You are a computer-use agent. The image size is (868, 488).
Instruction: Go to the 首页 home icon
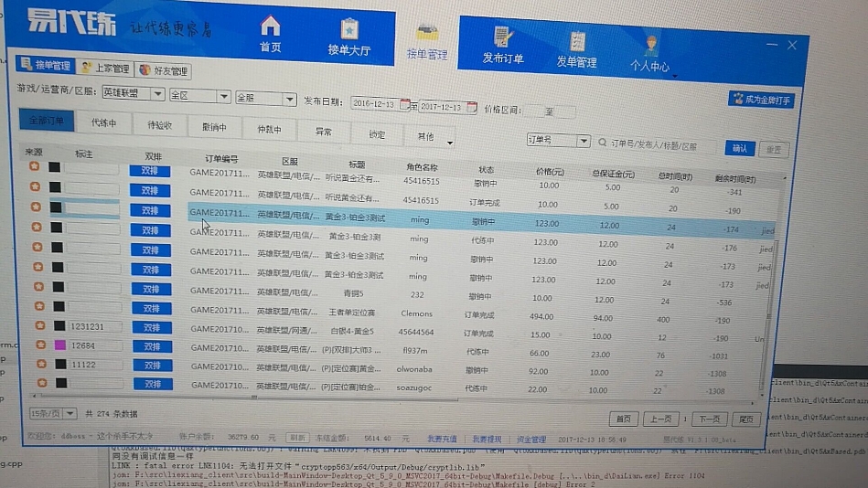point(270,34)
